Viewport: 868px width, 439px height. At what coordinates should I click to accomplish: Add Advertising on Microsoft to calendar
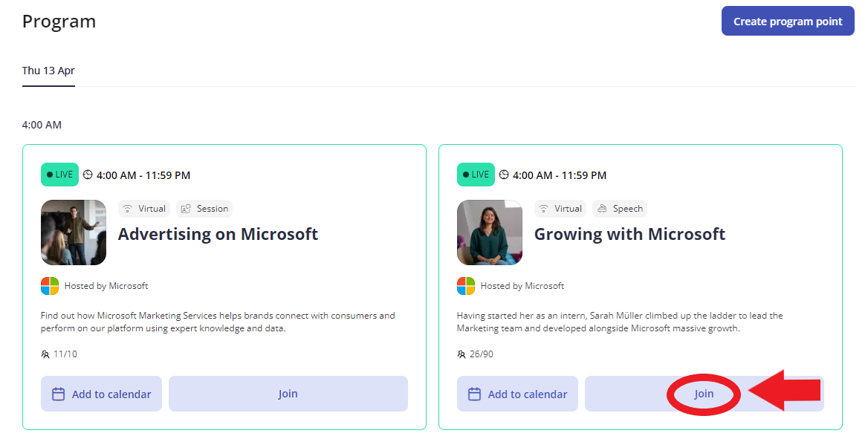point(101,394)
